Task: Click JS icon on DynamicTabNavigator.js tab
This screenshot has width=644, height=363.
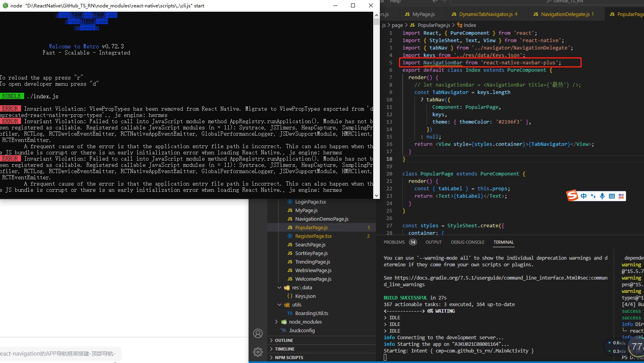Action: (x=454, y=14)
